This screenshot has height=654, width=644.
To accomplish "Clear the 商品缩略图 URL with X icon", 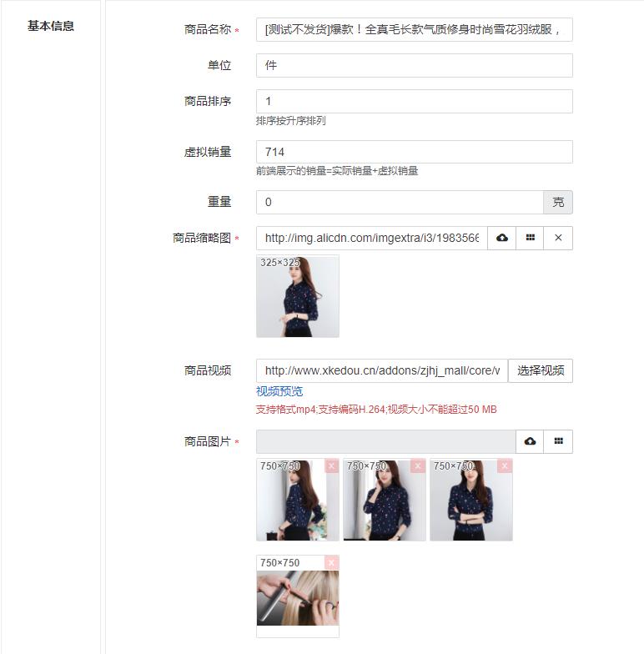I will [558, 239].
